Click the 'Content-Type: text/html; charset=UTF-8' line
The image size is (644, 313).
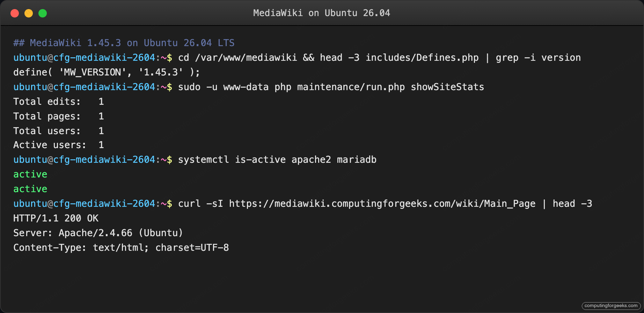(121, 248)
